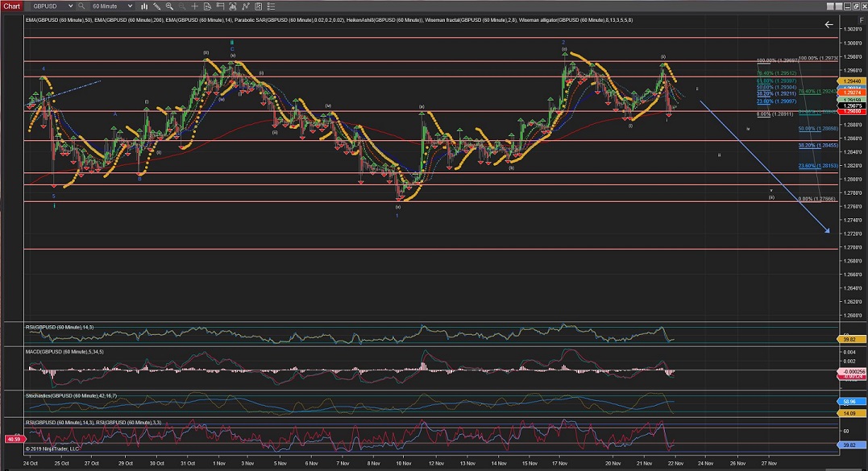This screenshot has width=868, height=471.
Task: Click the 1.29075 current price marker
Action: pyautogui.click(x=851, y=106)
